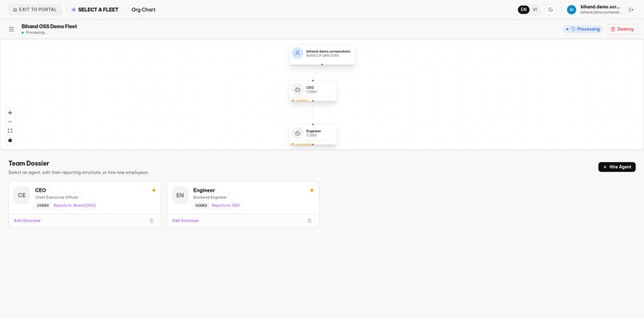The width and height of the screenshot is (644, 318).
Task: Delete the Engineer agent
Action: click(309, 221)
